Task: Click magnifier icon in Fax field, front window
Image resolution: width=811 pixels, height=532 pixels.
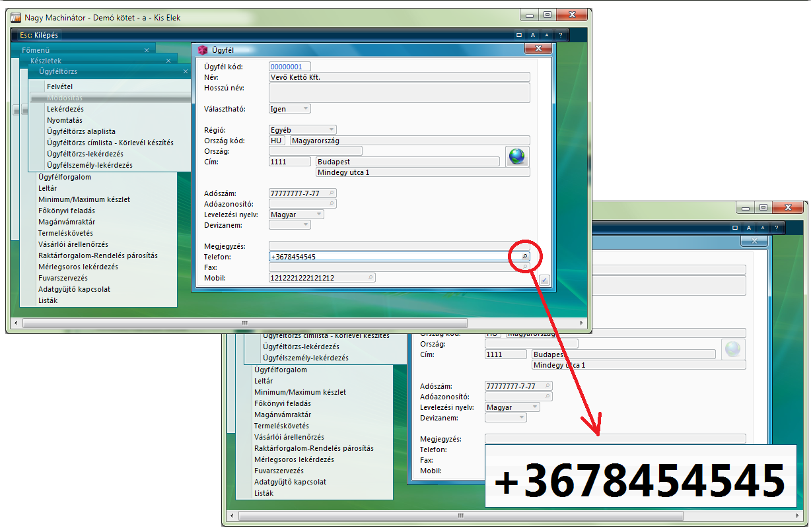Action: (x=526, y=267)
